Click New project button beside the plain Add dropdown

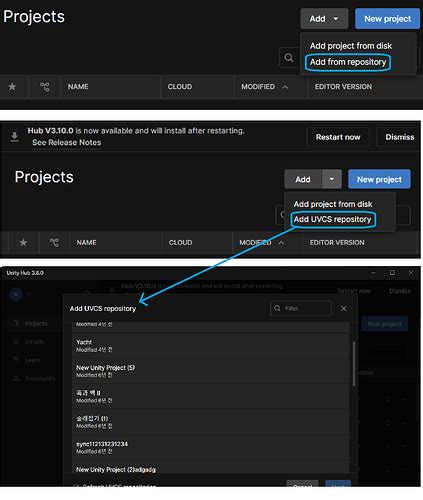(387, 19)
